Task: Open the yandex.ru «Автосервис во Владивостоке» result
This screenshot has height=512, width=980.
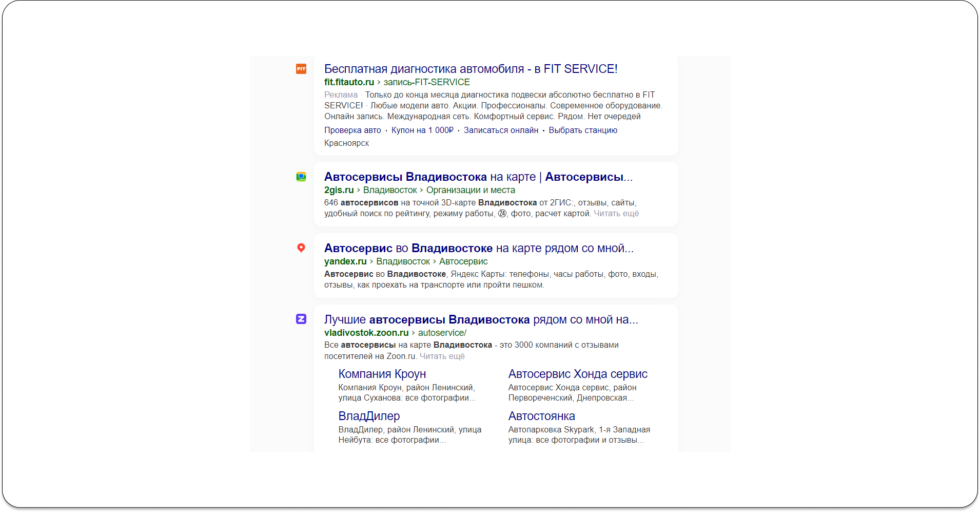Action: point(479,248)
